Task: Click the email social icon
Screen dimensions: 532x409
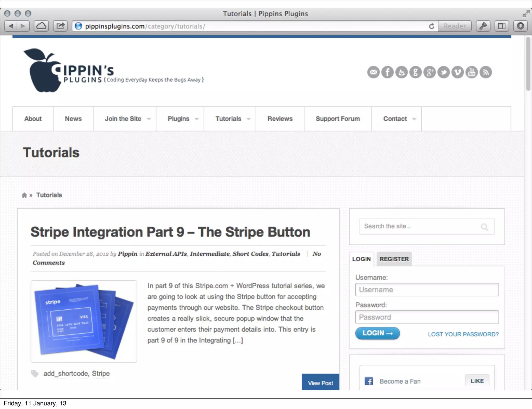Action: coord(373,72)
